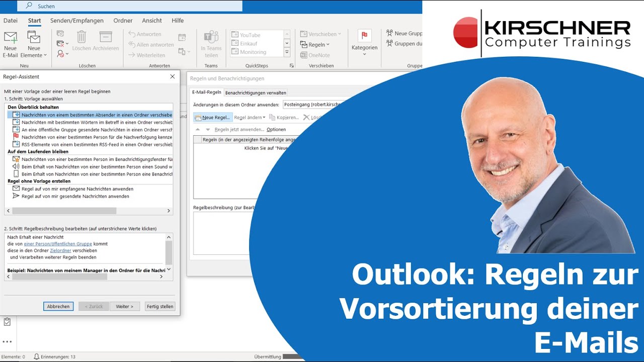The width and height of the screenshot is (644, 362).
Task: Click the meeting reply icon in Antworten group
Action: [x=182, y=37]
